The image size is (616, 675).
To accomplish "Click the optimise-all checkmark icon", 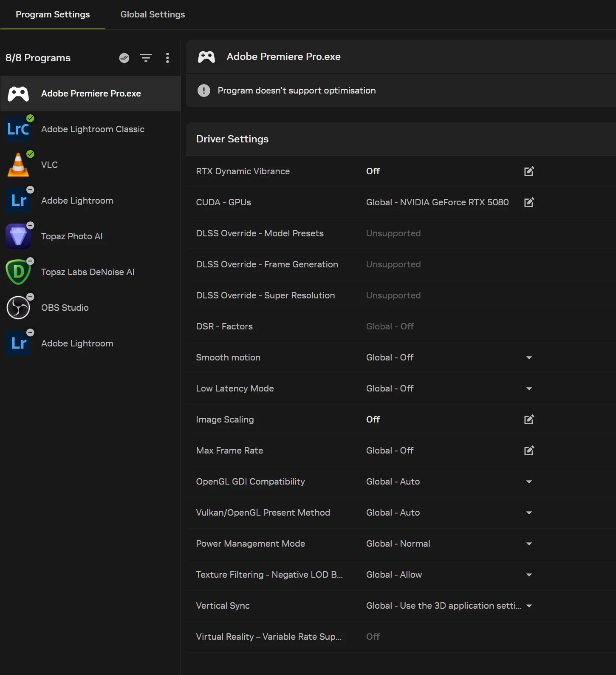I will point(124,58).
